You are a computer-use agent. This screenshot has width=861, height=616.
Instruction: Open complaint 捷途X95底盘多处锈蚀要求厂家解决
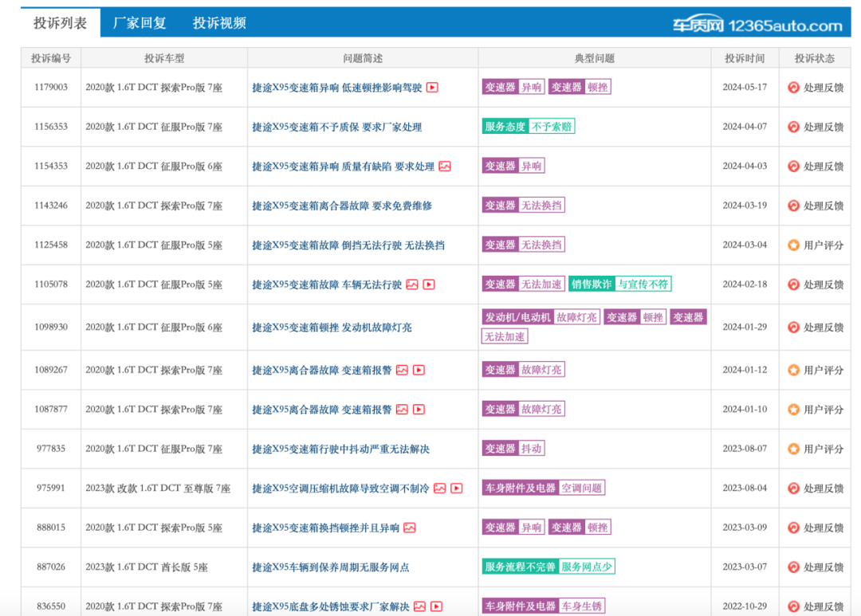coord(331,606)
